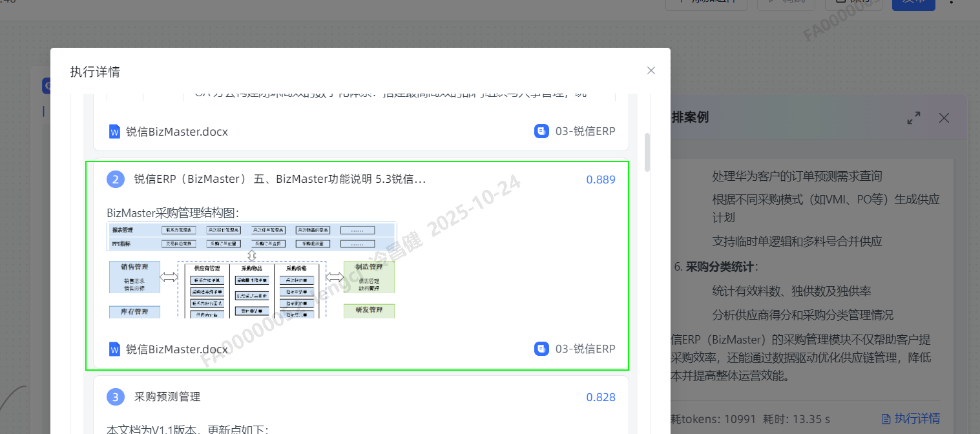Click the 03-锐信ERP label in result 2
This screenshot has width=980, height=434.
585,349
